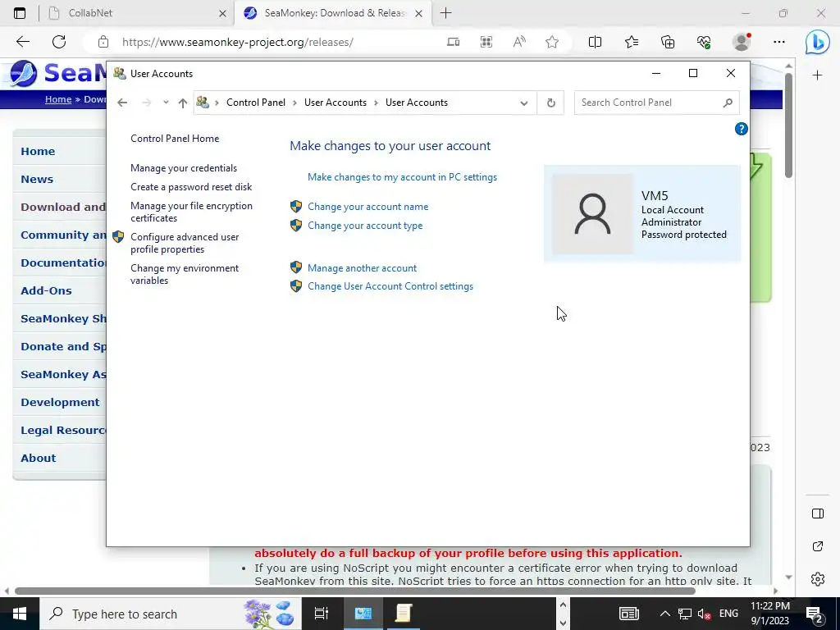Open Add-Ons in SeaMonkey sidebar
Image resolution: width=840 pixels, height=630 pixels.
pos(46,290)
